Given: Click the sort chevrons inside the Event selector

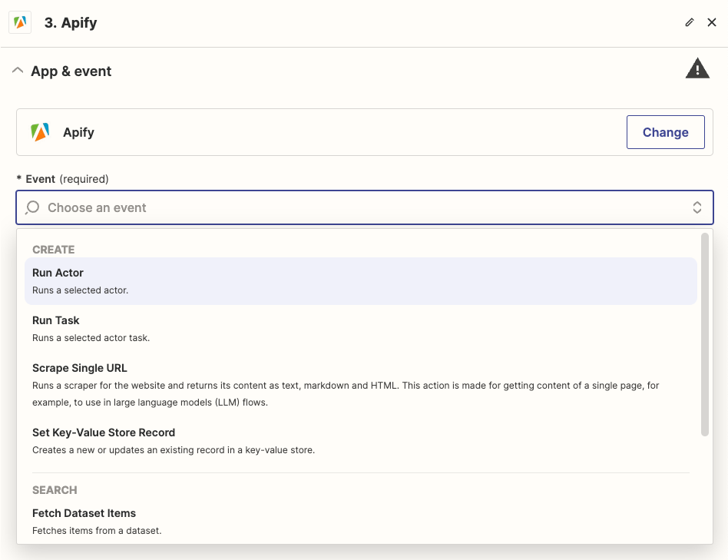Looking at the screenshot, I should click(x=697, y=207).
